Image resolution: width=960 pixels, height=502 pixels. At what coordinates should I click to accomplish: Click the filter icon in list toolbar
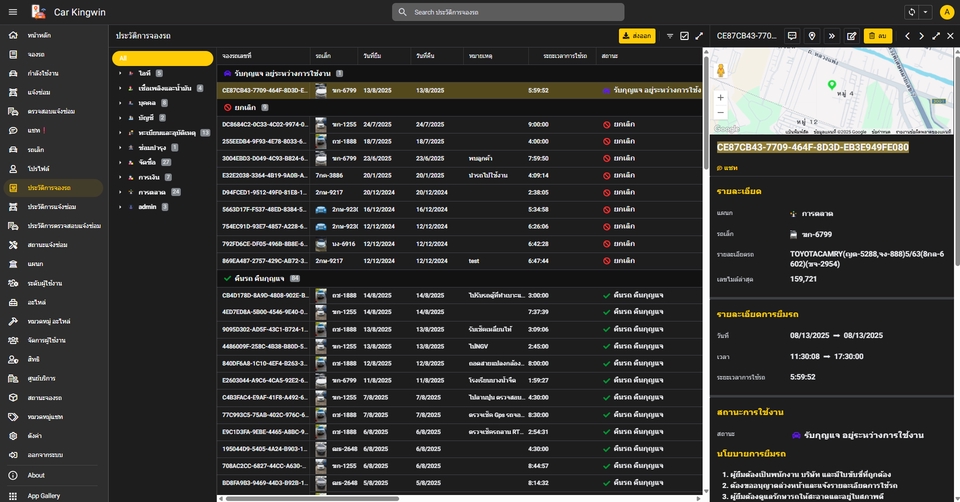coord(670,36)
